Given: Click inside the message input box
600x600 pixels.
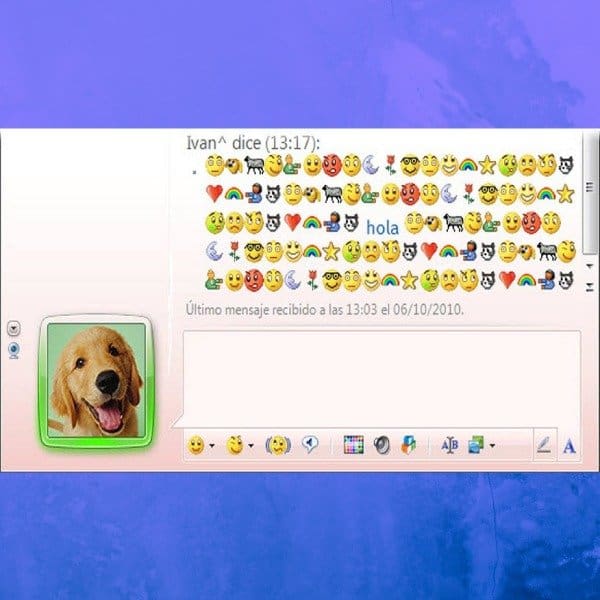Looking at the screenshot, I should [382, 379].
